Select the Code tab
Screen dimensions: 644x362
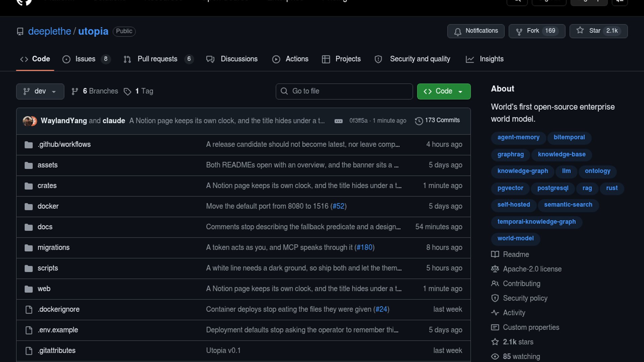coord(35,59)
